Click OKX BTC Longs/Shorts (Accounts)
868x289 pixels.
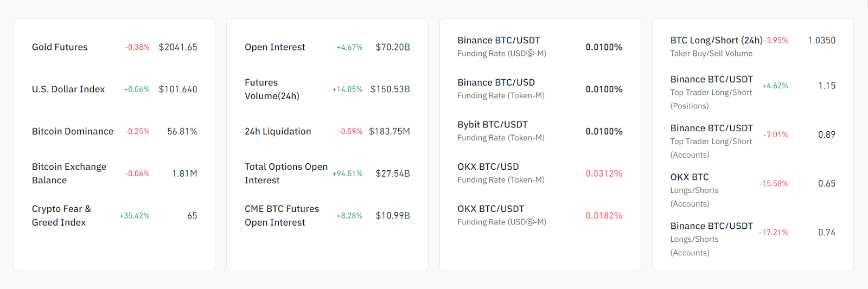[x=694, y=190]
